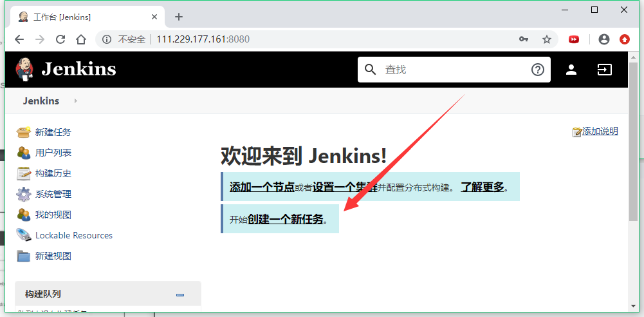Open 新建视图 in the sidebar
This screenshot has width=644, height=317.
pos(53,256)
